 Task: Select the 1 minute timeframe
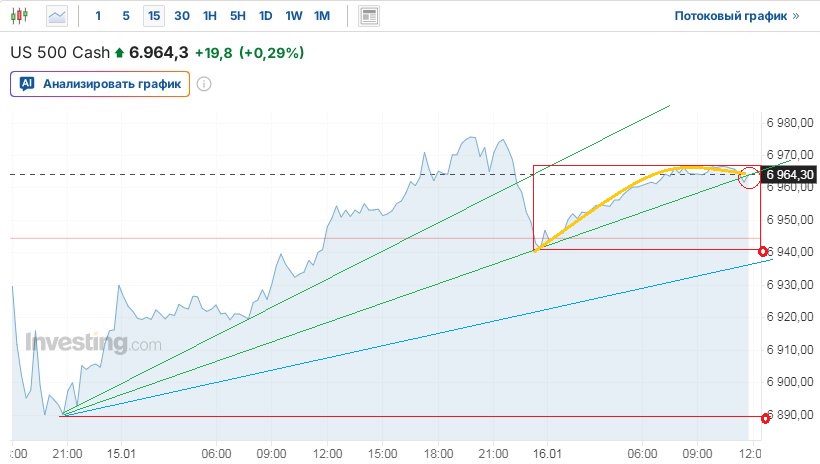(98, 16)
